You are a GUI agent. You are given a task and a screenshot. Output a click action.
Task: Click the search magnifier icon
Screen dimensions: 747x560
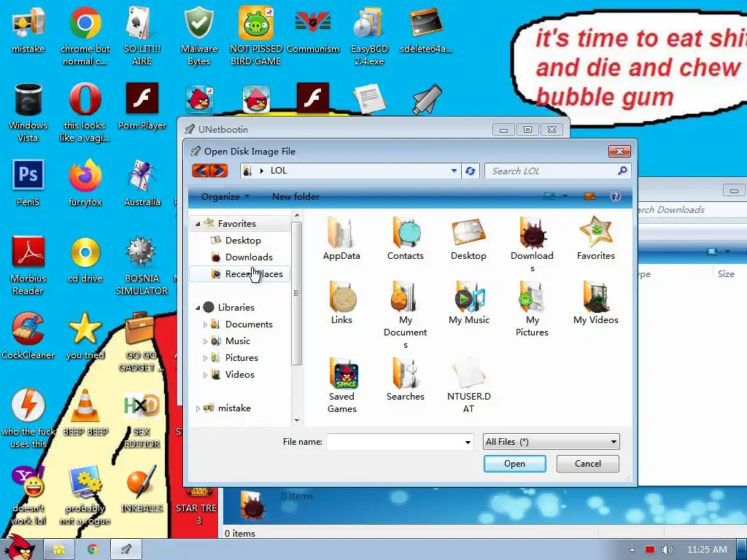click(622, 171)
